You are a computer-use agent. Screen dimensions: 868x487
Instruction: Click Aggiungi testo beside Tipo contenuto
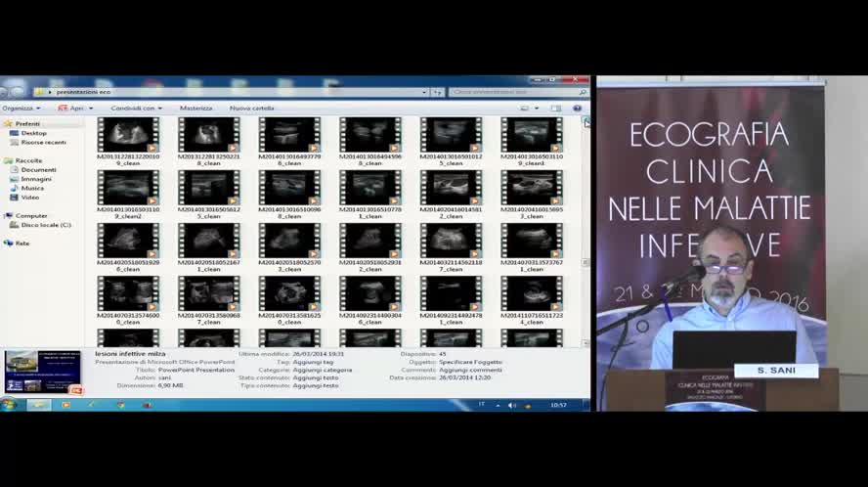click(316, 385)
